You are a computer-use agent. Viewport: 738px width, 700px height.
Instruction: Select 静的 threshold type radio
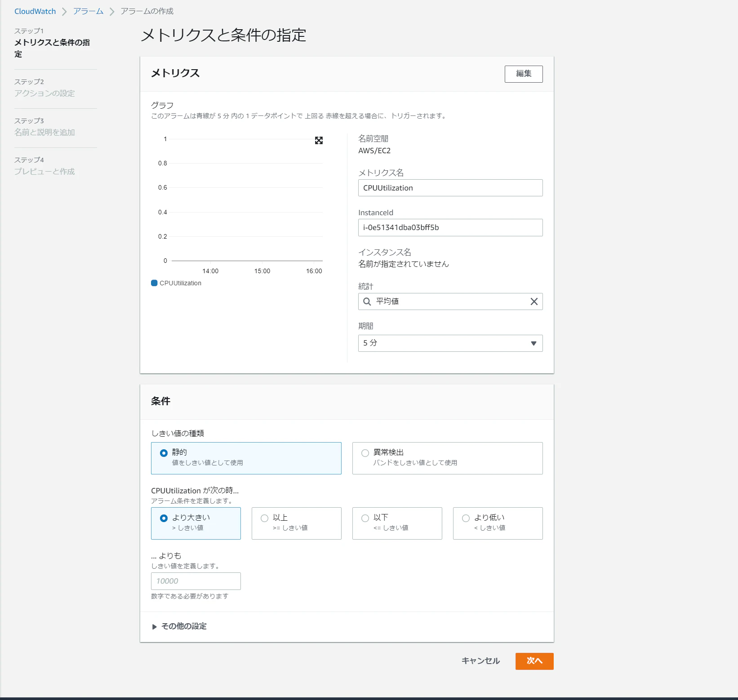[164, 453]
